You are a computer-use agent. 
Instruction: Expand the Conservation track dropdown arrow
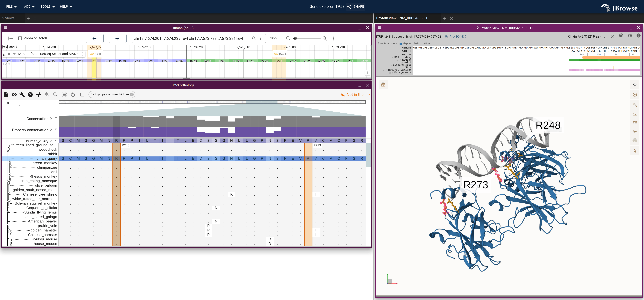coord(56,118)
